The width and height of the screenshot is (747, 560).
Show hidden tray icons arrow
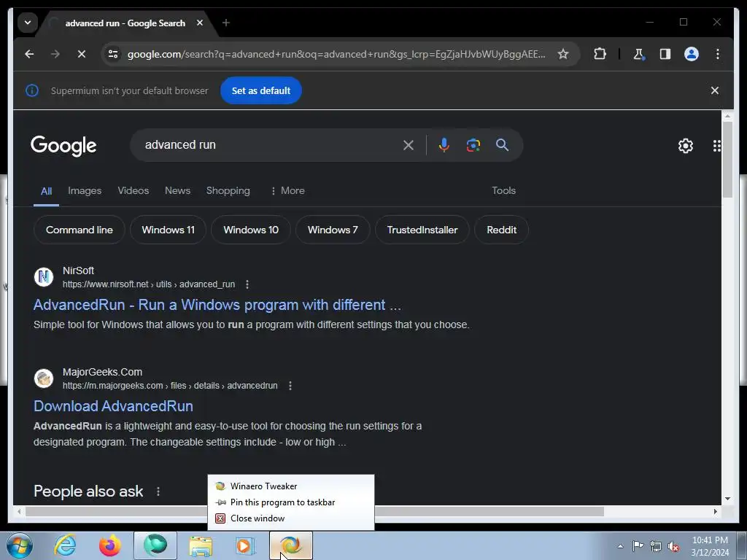click(x=620, y=546)
